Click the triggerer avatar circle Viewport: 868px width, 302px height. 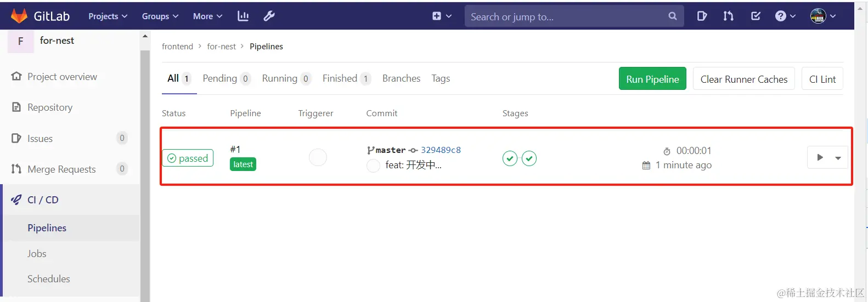318,157
